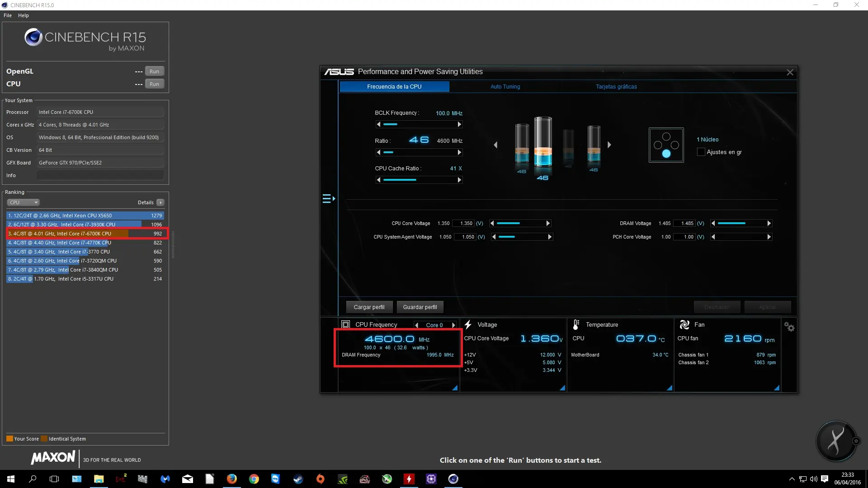This screenshot has width=868, height=488.
Task: Open the File menu
Action: pyautogui.click(x=8, y=15)
